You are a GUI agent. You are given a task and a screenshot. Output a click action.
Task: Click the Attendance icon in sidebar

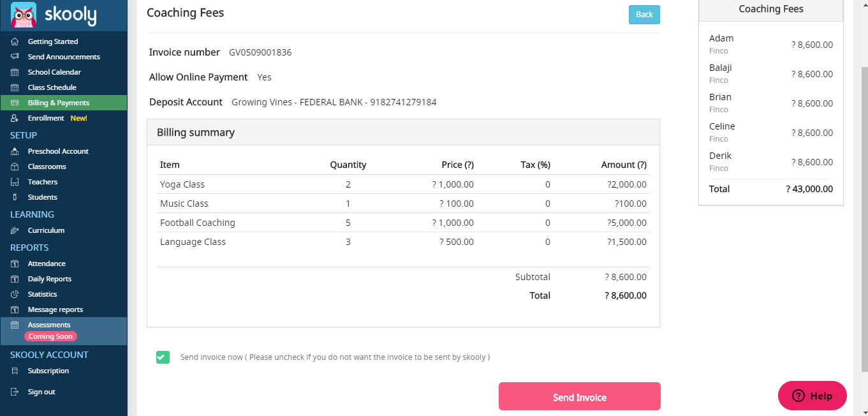pos(15,264)
